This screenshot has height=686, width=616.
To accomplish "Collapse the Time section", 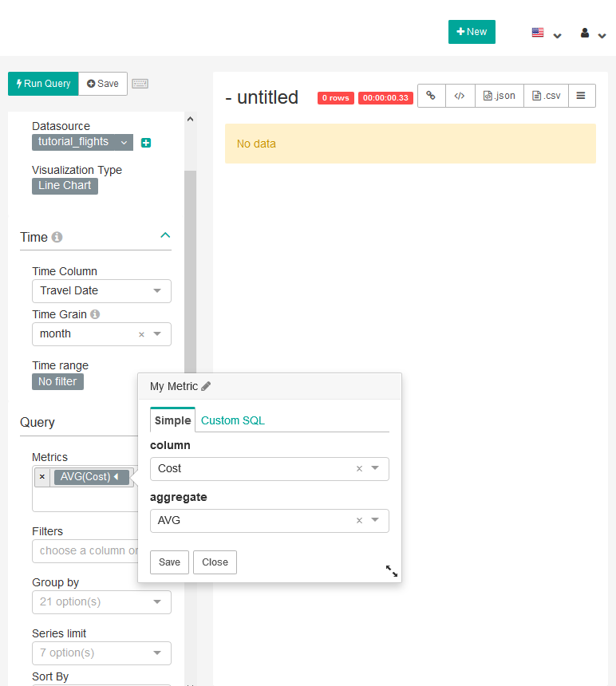I will 165,236.
